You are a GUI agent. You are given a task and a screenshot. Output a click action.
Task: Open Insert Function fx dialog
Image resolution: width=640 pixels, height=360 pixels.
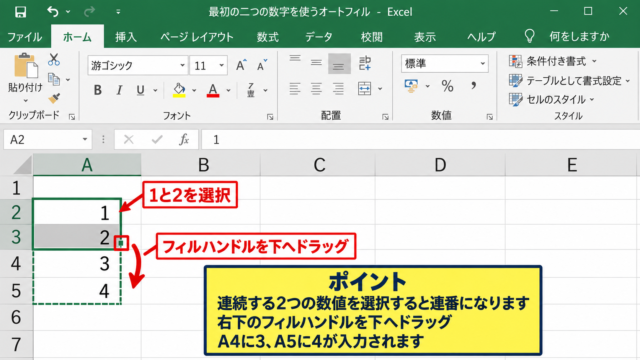coord(184,140)
